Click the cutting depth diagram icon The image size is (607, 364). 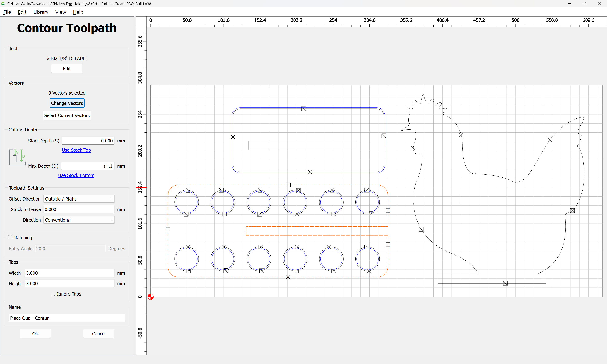(x=17, y=157)
